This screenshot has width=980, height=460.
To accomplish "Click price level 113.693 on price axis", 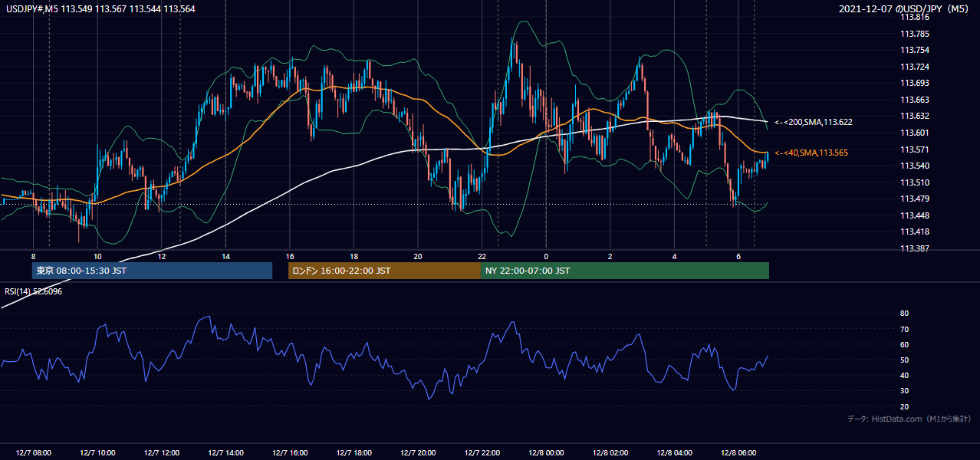I will coord(916,83).
